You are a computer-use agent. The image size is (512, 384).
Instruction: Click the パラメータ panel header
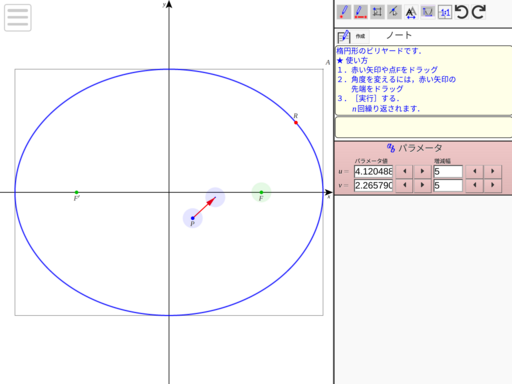tap(415, 148)
